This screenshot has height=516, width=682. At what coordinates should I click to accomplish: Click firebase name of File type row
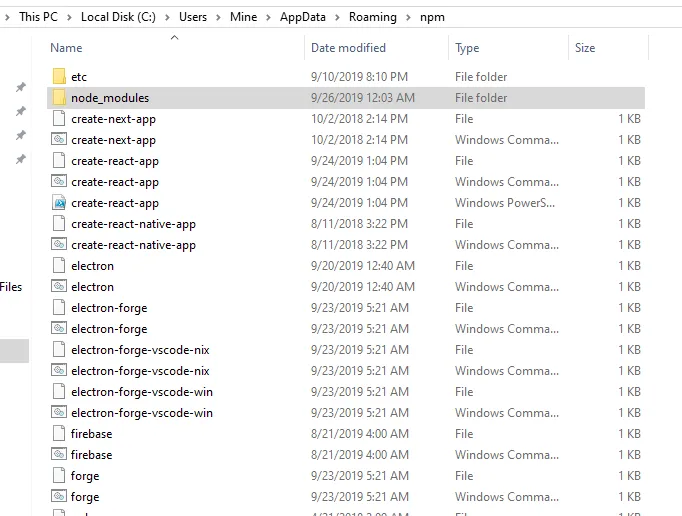pyautogui.click(x=91, y=434)
